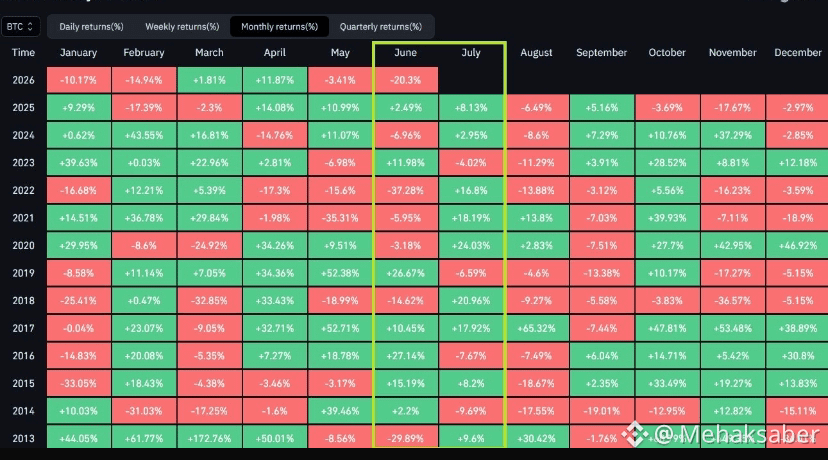The height and width of the screenshot is (460, 828).
Task: Click the +39.63% January 2023 cell
Action: (79, 163)
